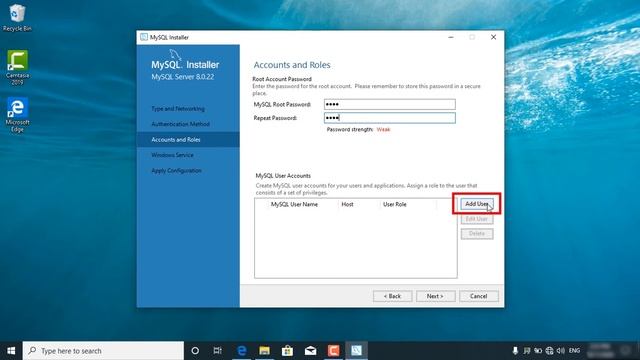
Task: Select Apply Configuration step
Action: [x=176, y=171]
